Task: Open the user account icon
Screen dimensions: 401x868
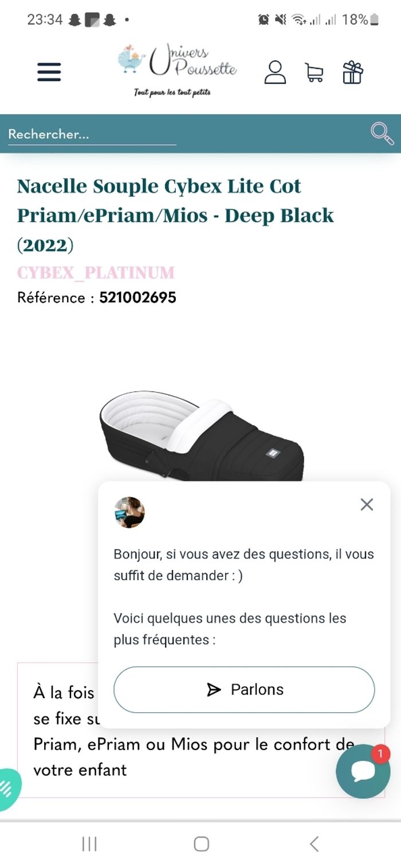Action: pyautogui.click(x=275, y=72)
